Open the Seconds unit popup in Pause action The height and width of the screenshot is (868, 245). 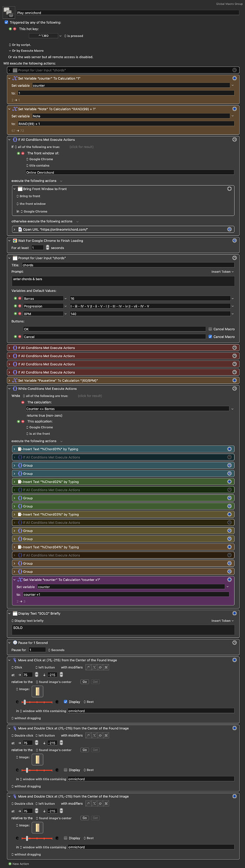[56, 650]
